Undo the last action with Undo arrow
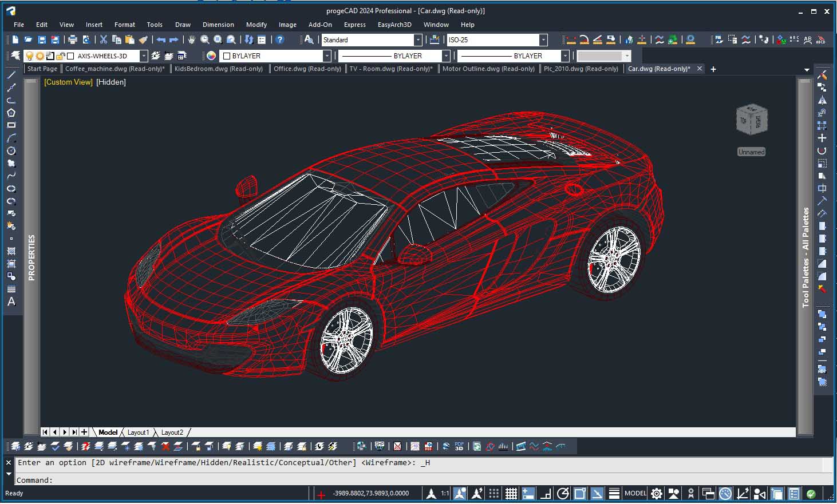This screenshot has height=504, width=837. pos(161,39)
